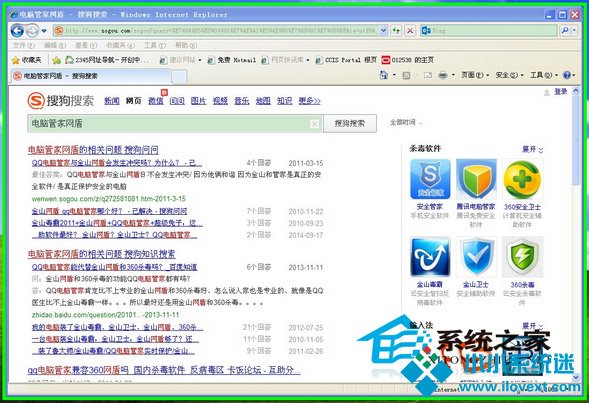Open the 文件 menu
The height and width of the screenshot is (403, 589).
23,45
